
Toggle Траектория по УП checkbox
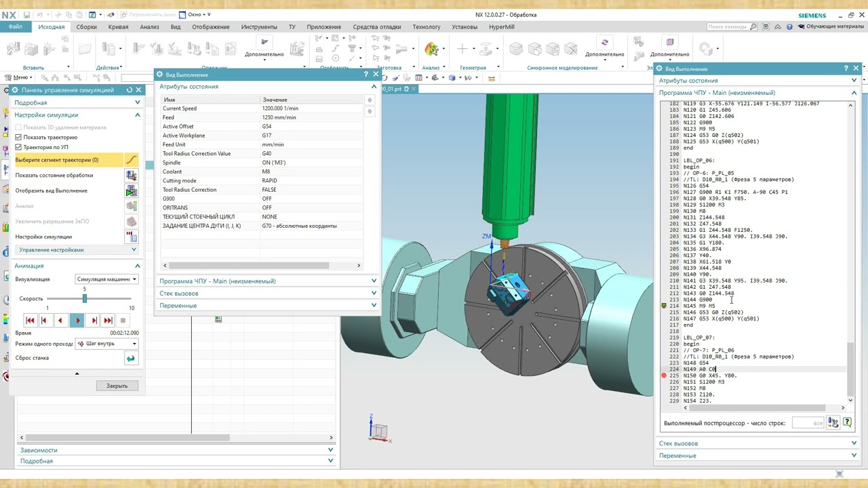[18, 147]
